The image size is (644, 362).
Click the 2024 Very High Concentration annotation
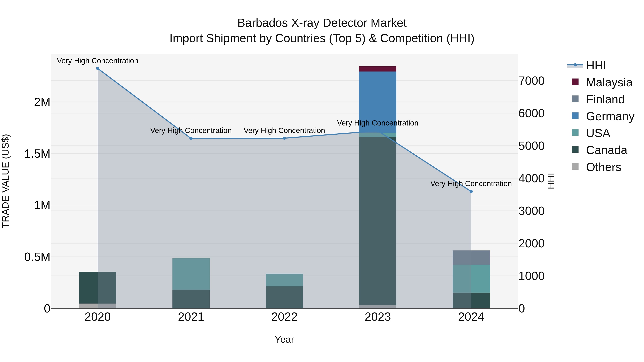pyautogui.click(x=471, y=184)
